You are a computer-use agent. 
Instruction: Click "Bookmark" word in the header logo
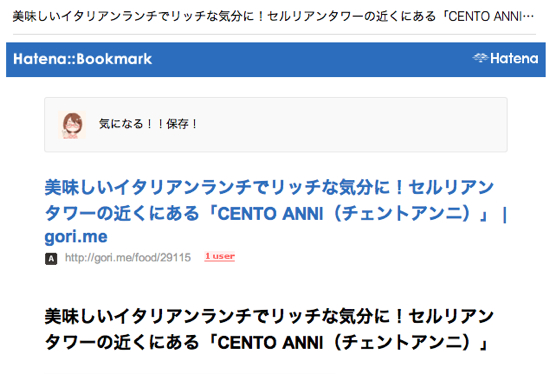(114, 59)
